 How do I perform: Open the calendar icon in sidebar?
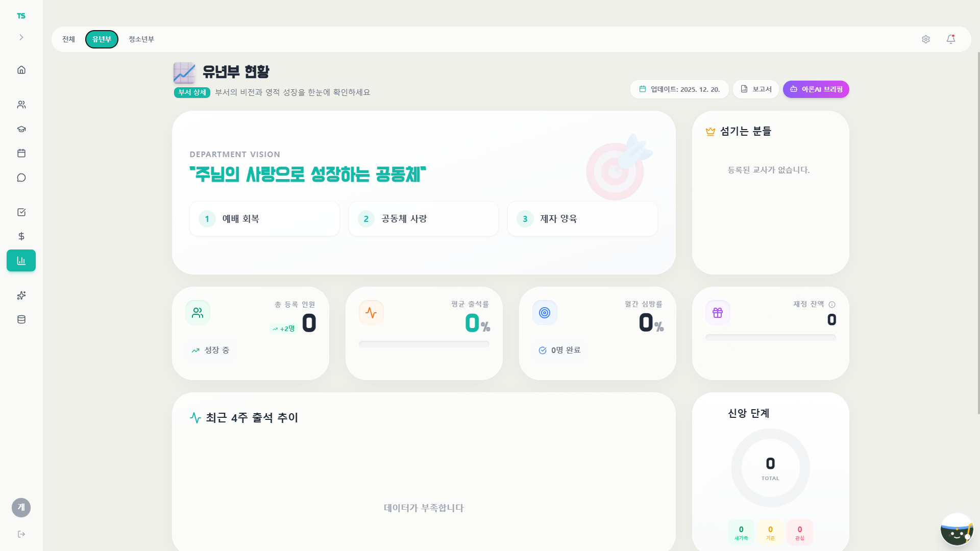coord(21,153)
